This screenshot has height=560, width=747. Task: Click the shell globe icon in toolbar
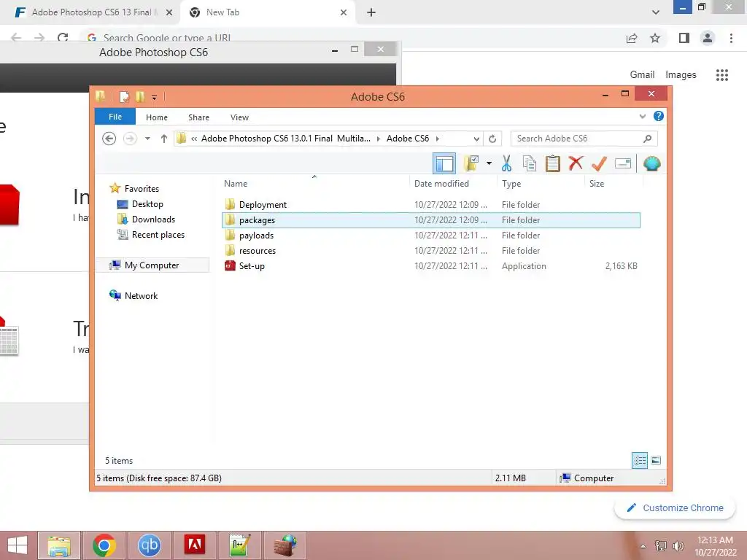pyautogui.click(x=651, y=164)
